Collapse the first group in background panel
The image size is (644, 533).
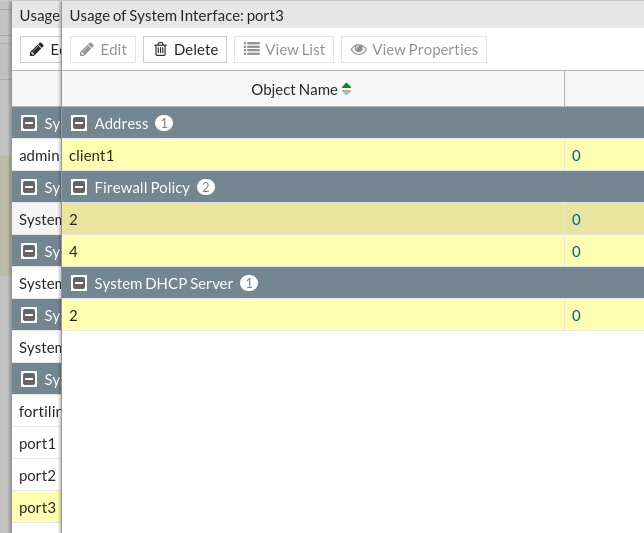(28, 124)
